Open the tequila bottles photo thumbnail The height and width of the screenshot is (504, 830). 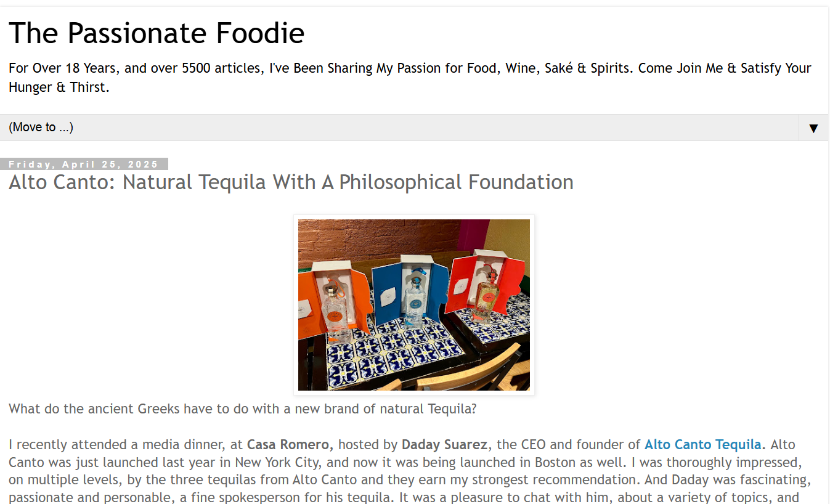click(413, 305)
